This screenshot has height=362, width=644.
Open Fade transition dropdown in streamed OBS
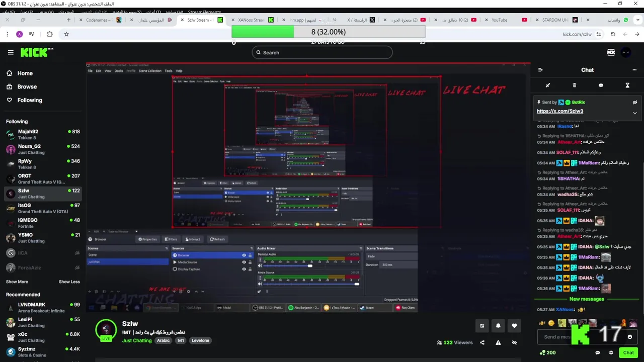(391, 256)
